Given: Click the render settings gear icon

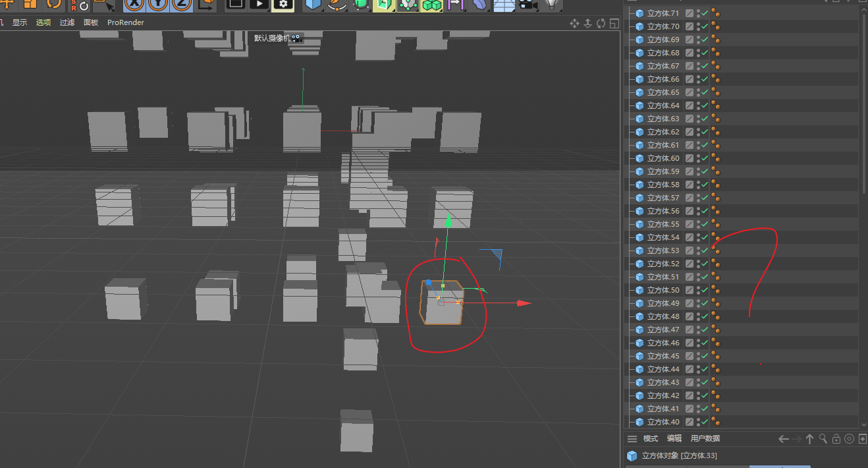Looking at the screenshot, I should [283, 4].
